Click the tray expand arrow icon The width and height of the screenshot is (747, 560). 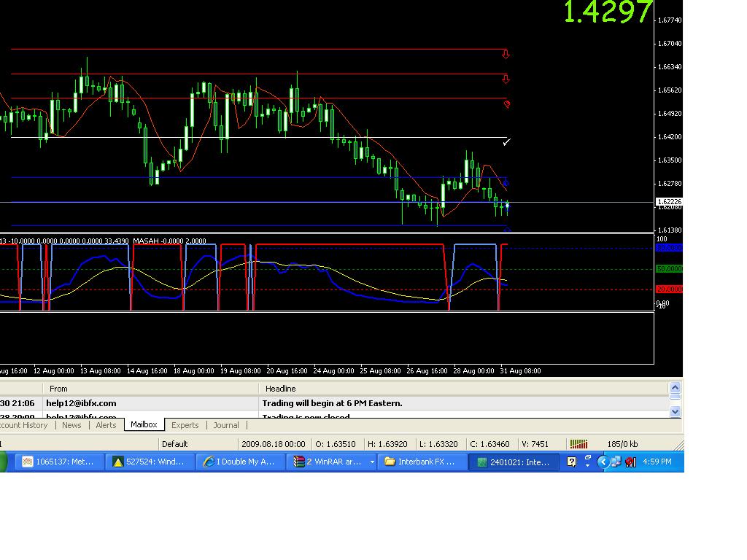(x=603, y=462)
